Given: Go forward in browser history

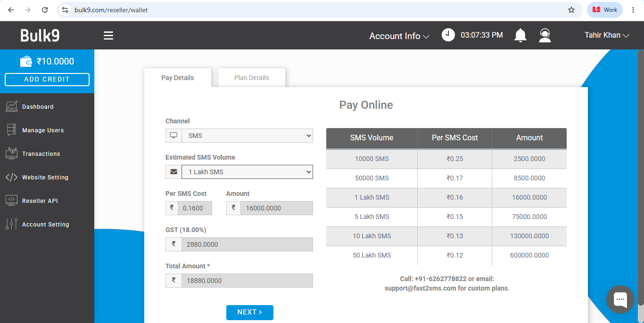Looking at the screenshot, I should click(x=28, y=10).
